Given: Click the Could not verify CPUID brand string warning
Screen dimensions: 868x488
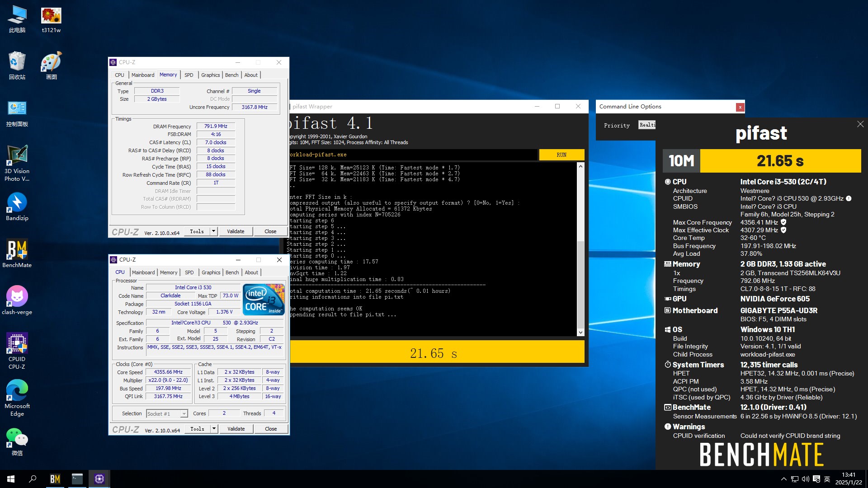Looking at the screenshot, I should point(790,436).
